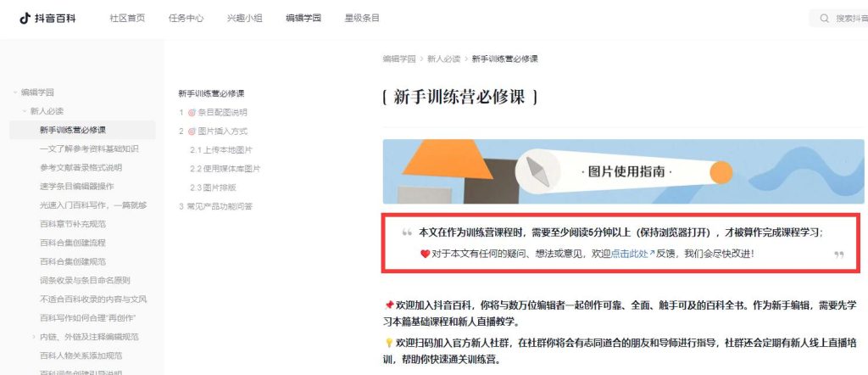Follow the 点击此处 feedback link
The width and height of the screenshot is (868, 375).
click(630, 254)
